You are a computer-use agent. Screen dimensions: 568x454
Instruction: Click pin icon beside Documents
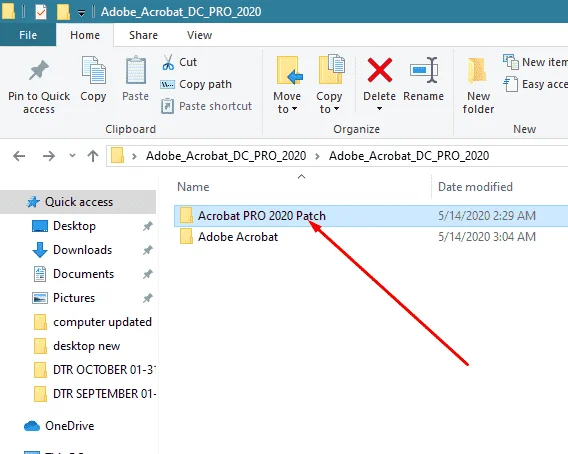147,274
